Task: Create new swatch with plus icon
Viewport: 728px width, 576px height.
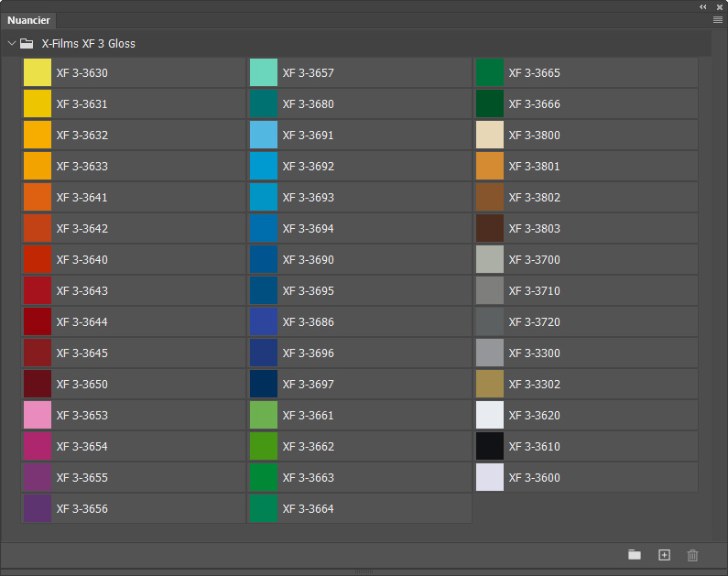Action: coord(664,555)
